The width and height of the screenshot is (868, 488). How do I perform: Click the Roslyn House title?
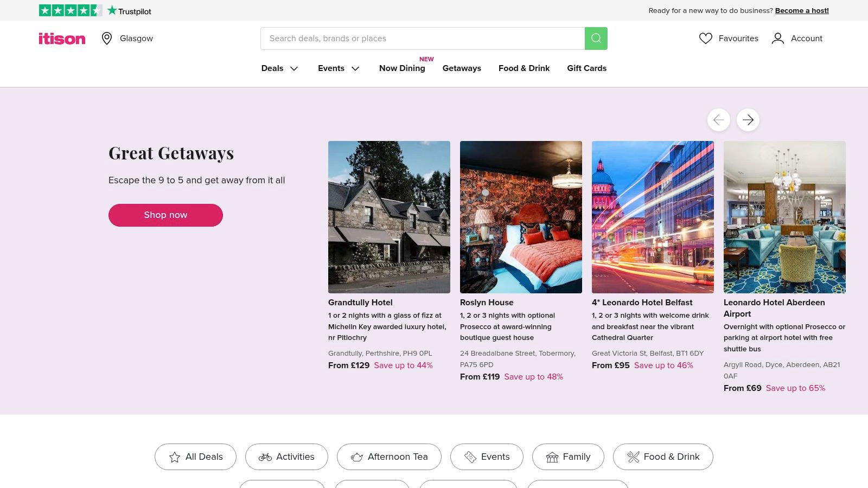487,303
